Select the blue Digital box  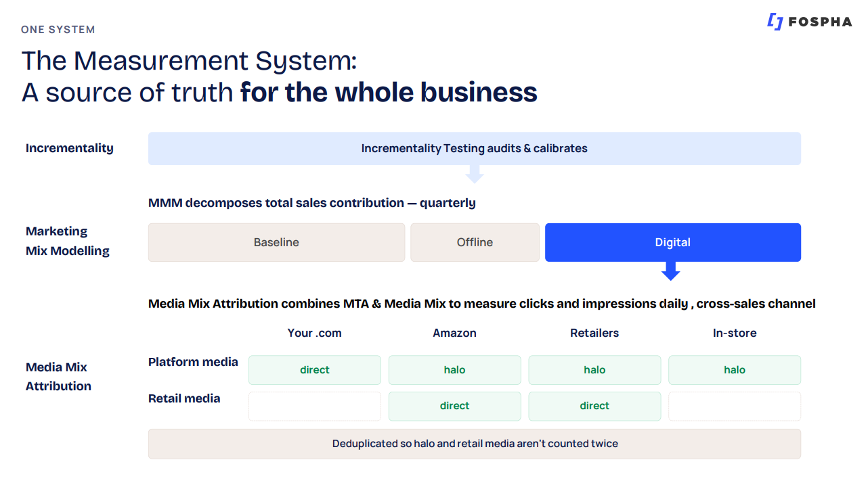(x=673, y=243)
